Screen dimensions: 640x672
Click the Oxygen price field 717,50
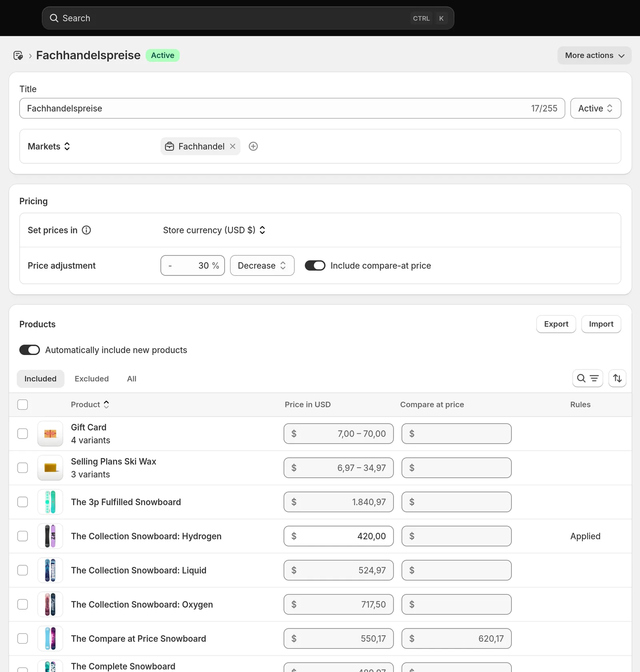(x=339, y=604)
